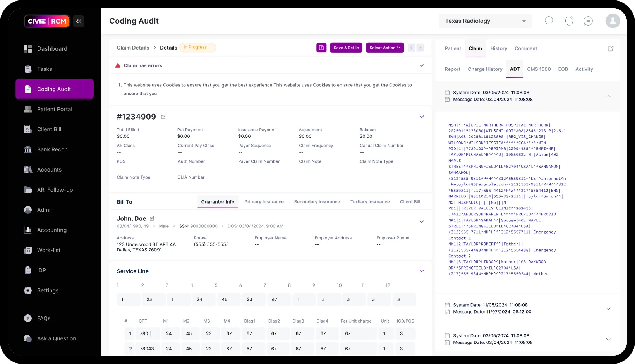Viewport: 635px width, 364px height.
Task: Switch to the CMS 1500 tab
Action: 539,69
